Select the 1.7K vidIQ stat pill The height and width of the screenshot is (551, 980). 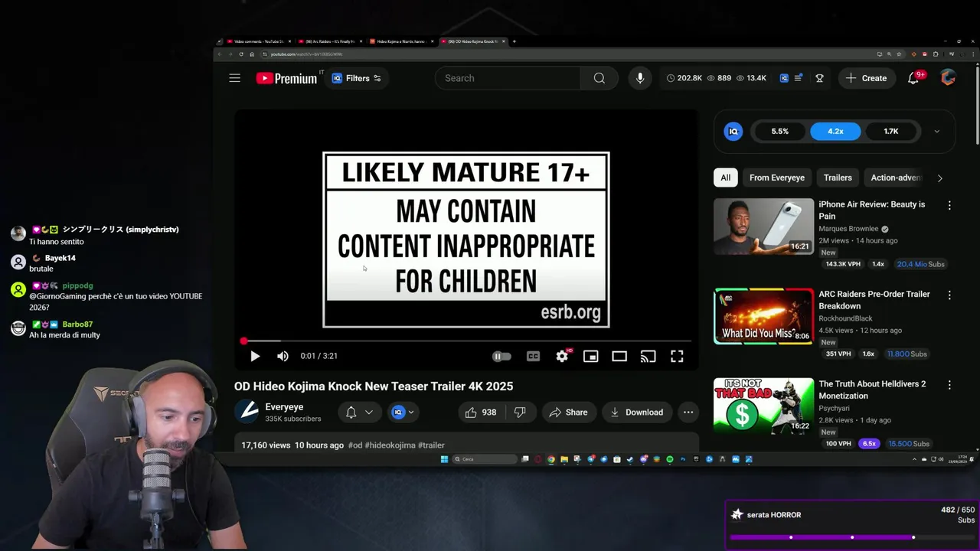click(x=891, y=132)
